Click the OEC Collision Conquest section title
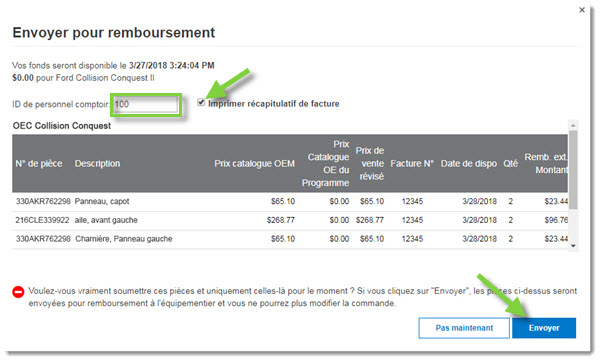 [x=62, y=126]
